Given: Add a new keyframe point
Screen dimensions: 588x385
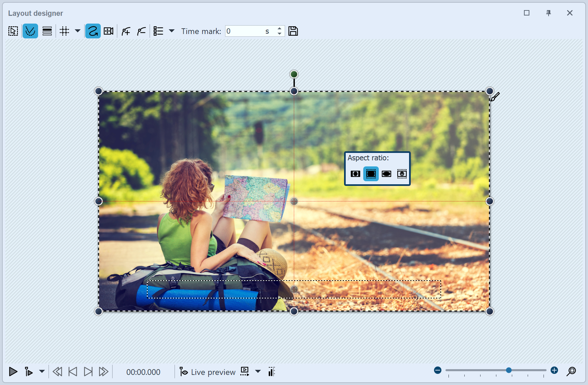Looking at the screenshot, I should pyautogui.click(x=125, y=31).
